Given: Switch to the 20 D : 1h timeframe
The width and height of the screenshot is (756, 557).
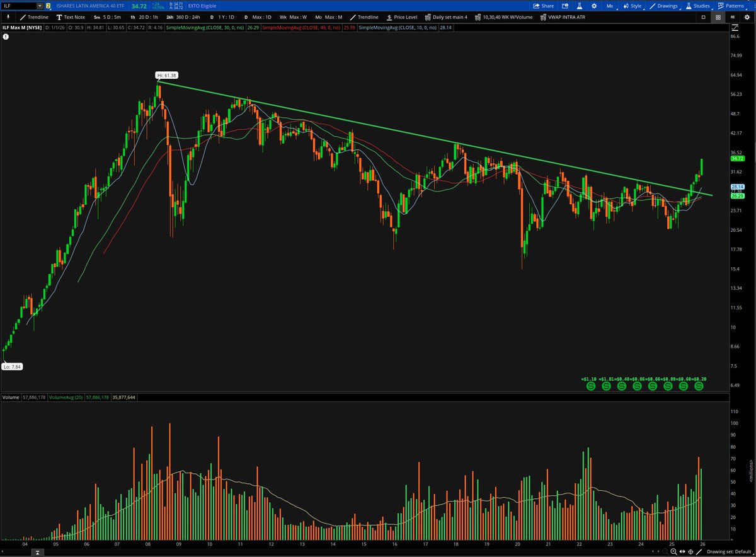Looking at the screenshot, I should [144, 17].
